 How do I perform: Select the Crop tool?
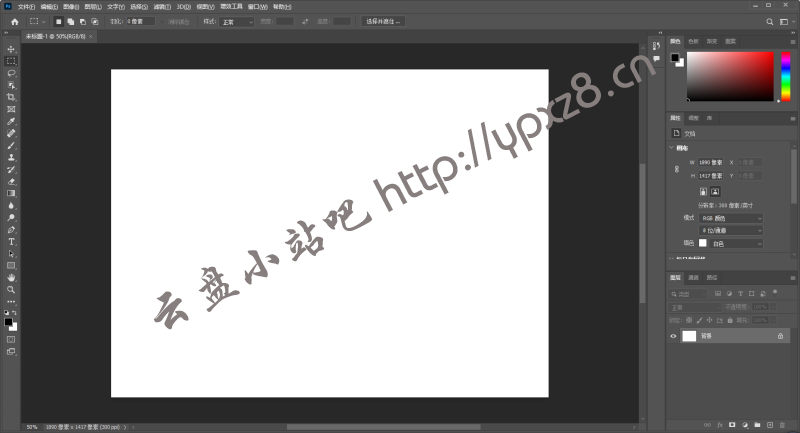pos(11,97)
